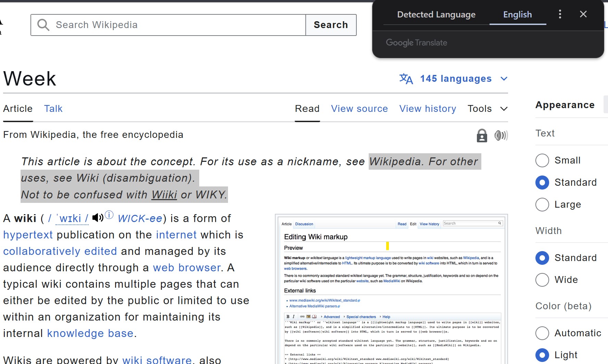Screen dimensions: 608x364
Task: Click the Google Translate label in popup
Action: [417, 43]
